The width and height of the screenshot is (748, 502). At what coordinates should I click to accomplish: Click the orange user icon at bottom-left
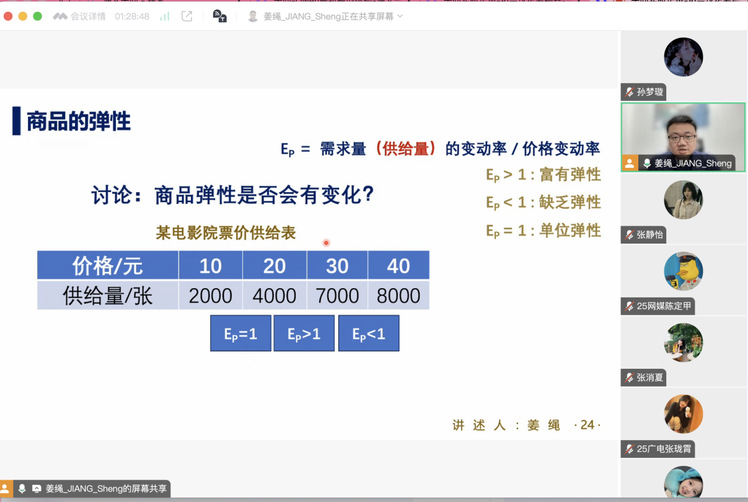point(6,488)
